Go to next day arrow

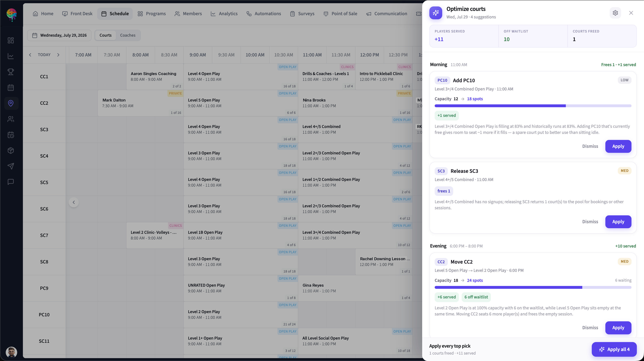pyautogui.click(x=58, y=55)
